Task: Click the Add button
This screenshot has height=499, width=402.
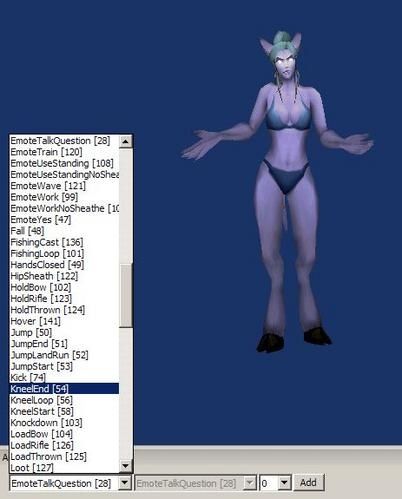Action: pos(308,483)
